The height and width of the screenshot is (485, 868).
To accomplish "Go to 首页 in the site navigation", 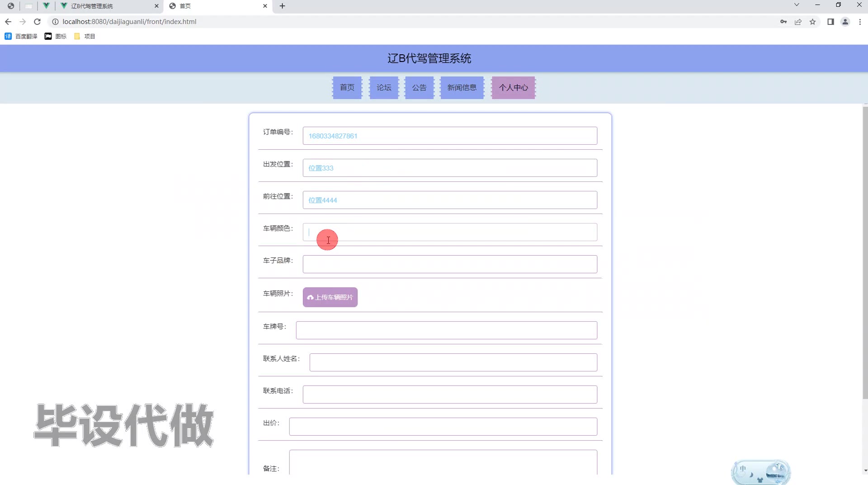I will coord(347,88).
